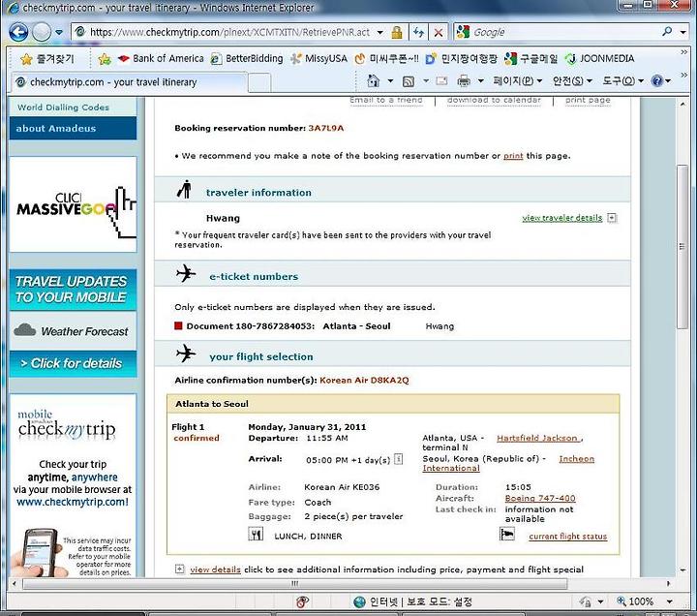
Task: Click the view traveler details link
Action: (x=561, y=218)
